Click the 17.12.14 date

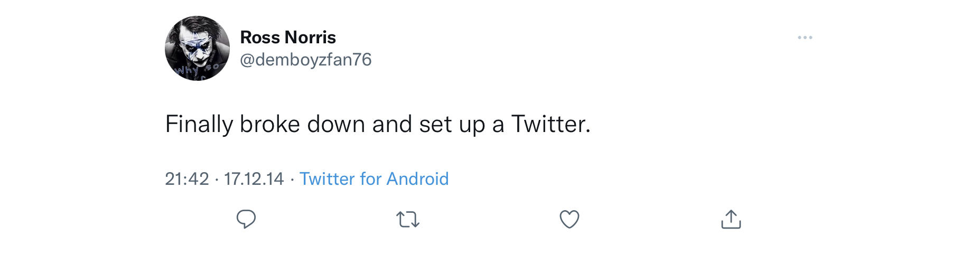point(254,178)
